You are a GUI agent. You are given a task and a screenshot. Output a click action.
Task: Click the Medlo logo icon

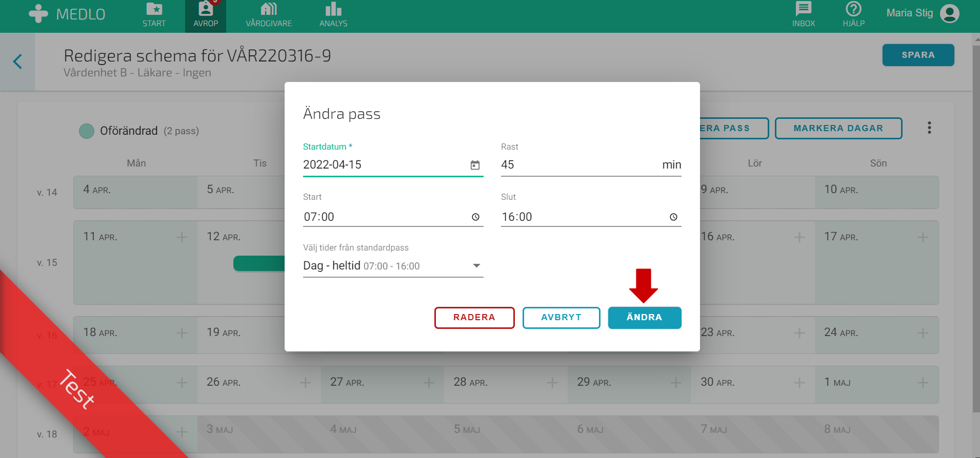(x=38, y=14)
